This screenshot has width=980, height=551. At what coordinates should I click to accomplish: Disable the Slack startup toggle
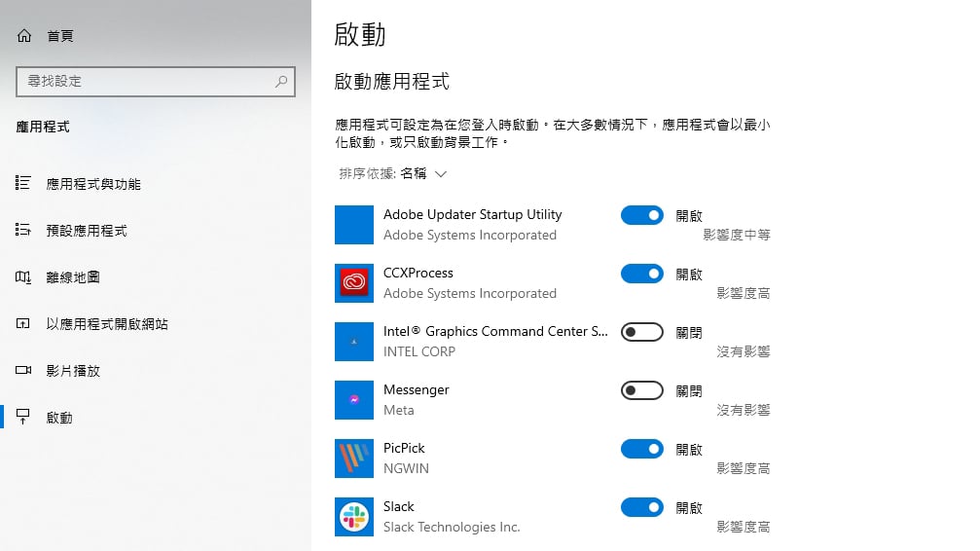point(642,507)
